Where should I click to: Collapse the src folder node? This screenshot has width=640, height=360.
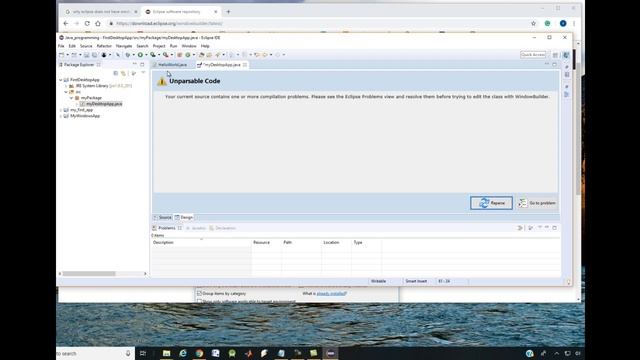[66, 92]
